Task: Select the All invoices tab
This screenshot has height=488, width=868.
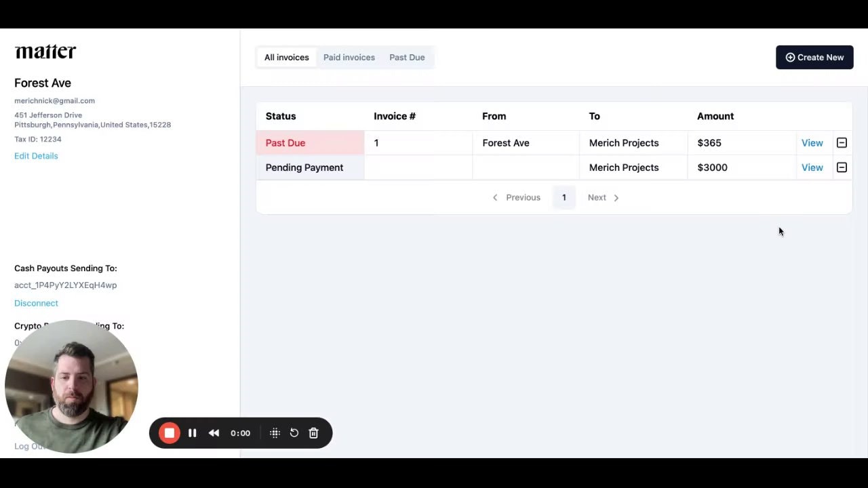Action: 286,57
